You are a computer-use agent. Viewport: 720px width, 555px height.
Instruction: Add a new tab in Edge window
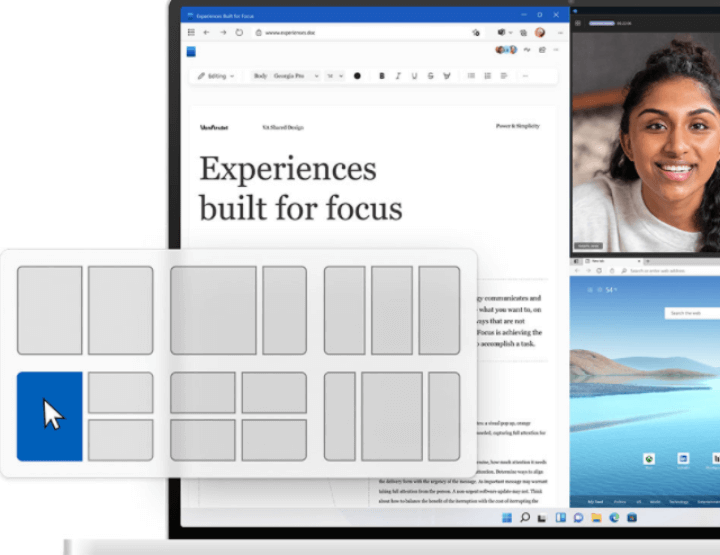point(647,261)
